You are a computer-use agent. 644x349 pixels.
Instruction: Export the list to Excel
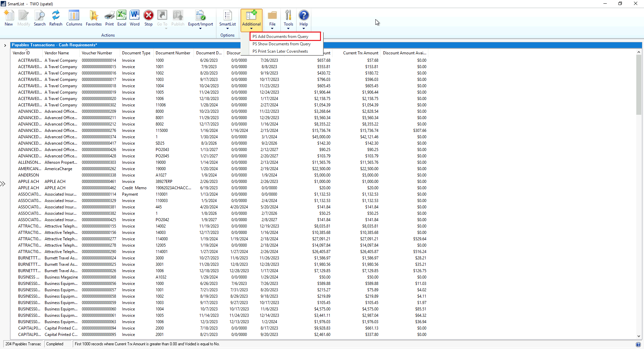[121, 18]
